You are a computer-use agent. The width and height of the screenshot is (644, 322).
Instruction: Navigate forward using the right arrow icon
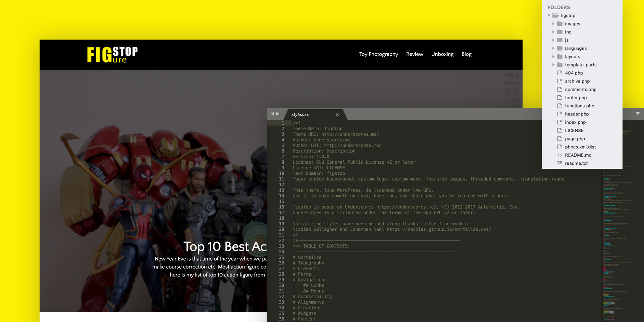pos(278,113)
